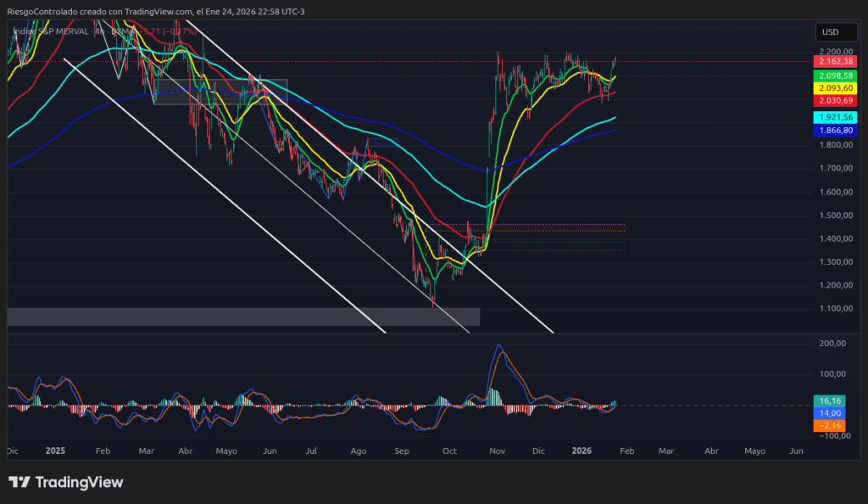Click the cyan 1.921,56 price label
The image size is (868, 504).
click(834, 116)
